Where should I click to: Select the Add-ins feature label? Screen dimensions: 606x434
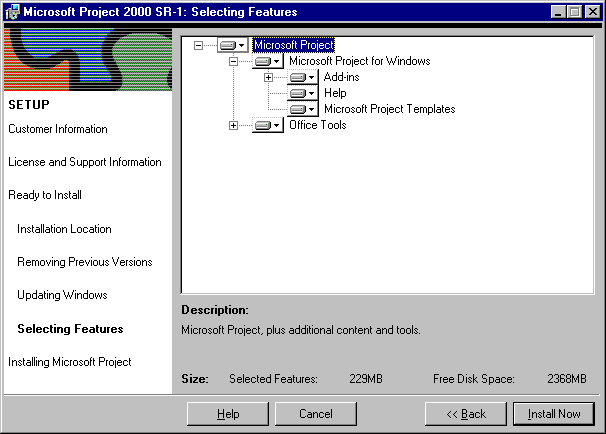342,77
